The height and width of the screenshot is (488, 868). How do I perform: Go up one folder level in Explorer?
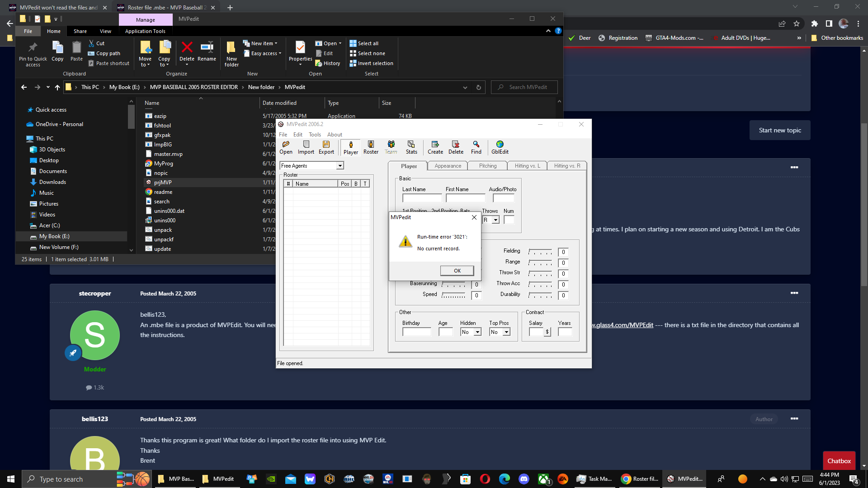tap(57, 87)
